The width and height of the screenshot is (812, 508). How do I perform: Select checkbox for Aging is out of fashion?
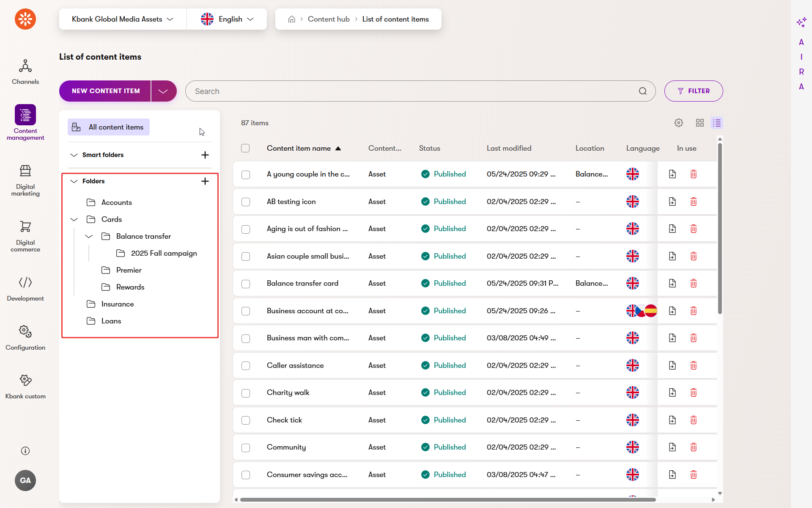pos(246,229)
